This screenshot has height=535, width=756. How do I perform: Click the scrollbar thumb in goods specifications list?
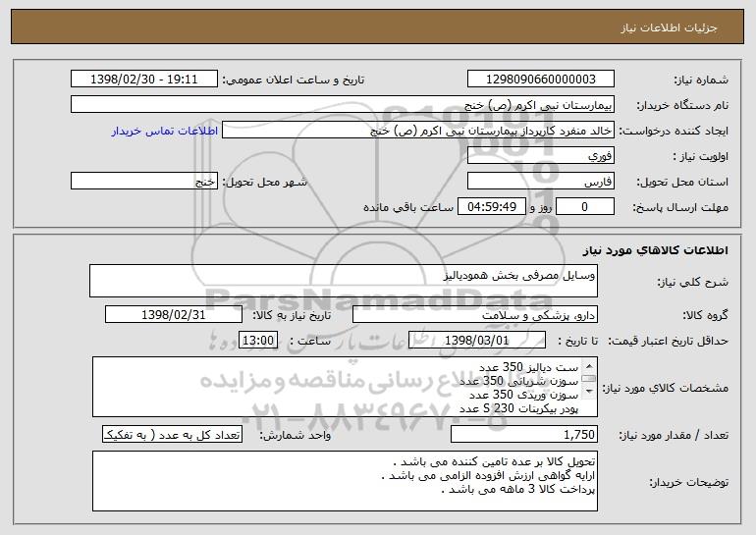[x=589, y=378]
